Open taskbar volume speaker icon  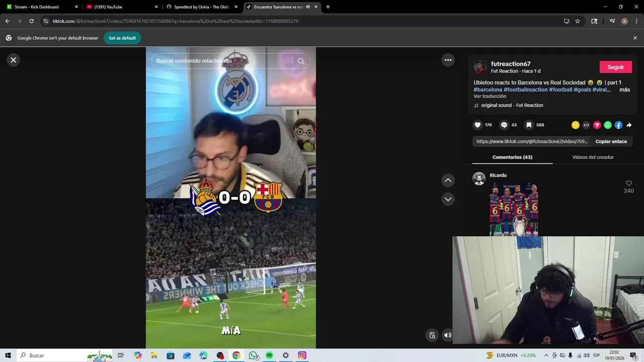[587, 355]
